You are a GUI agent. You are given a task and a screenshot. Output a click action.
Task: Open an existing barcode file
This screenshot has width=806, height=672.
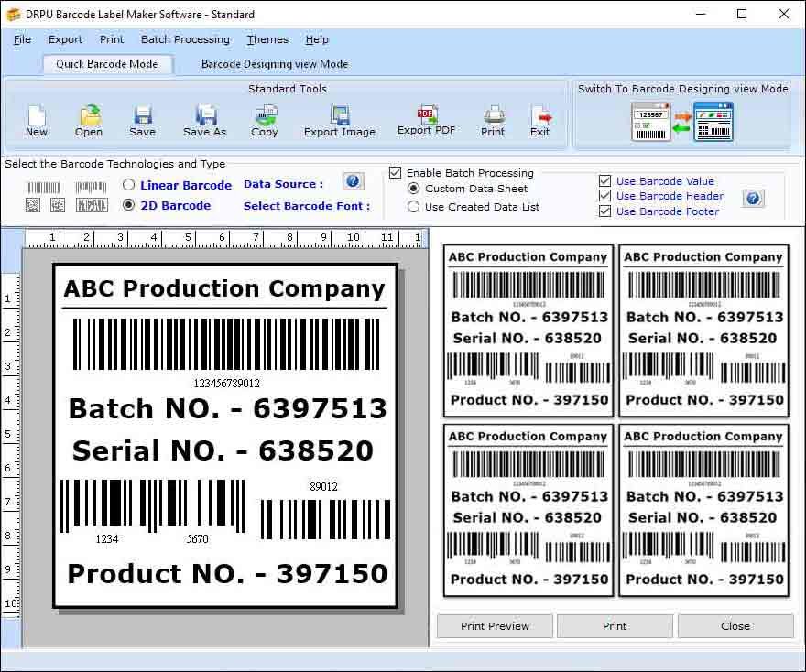(x=89, y=121)
